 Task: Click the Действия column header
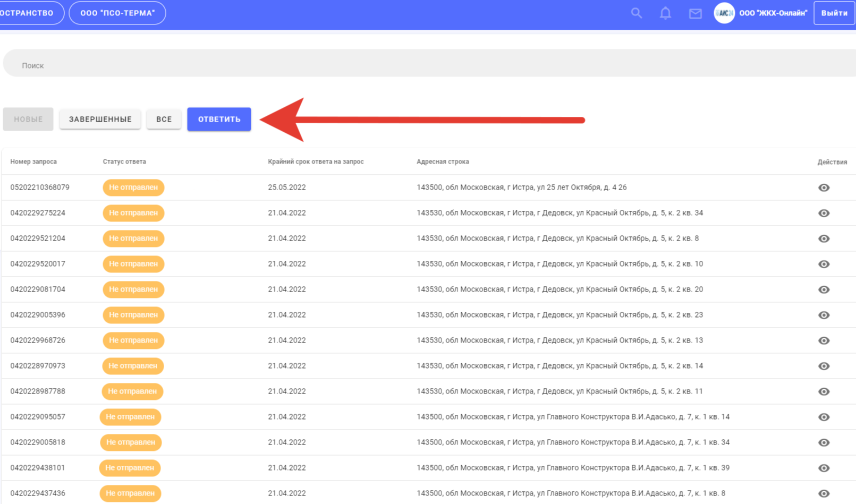(832, 162)
